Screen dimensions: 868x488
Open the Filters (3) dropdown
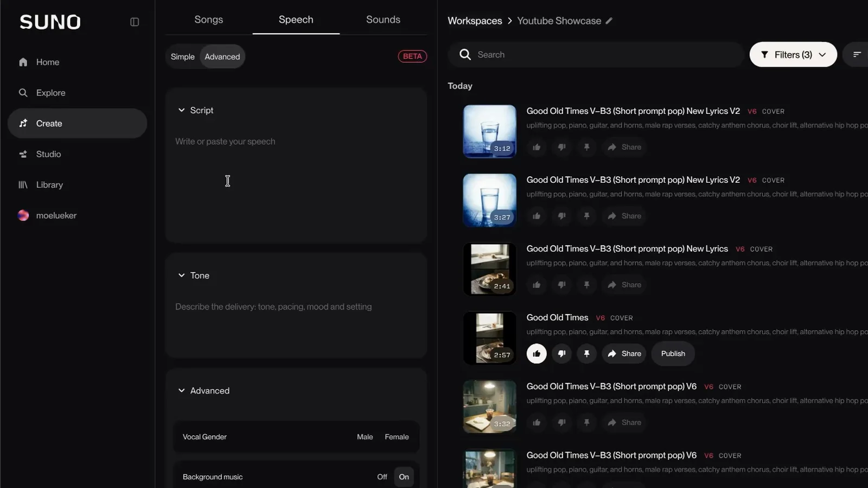point(793,55)
